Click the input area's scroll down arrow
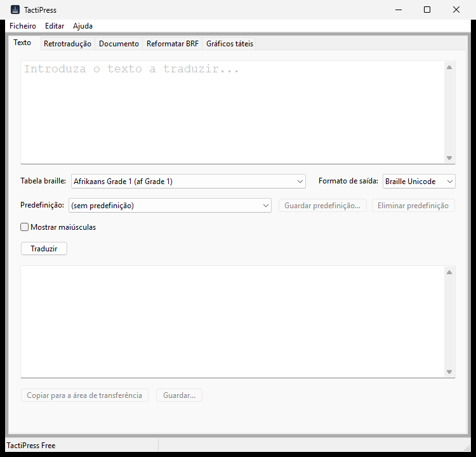Screen dimensions: 476x457 click(449, 158)
